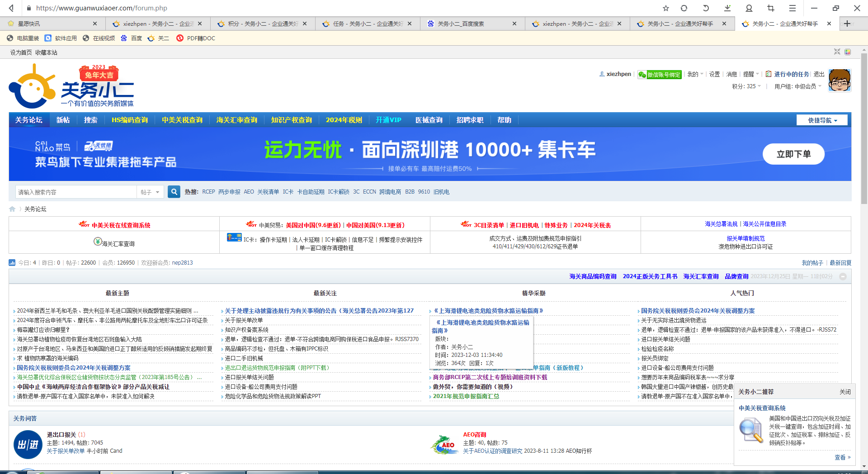
Task: Open the HS编码查询 nav menu item
Action: [130, 120]
